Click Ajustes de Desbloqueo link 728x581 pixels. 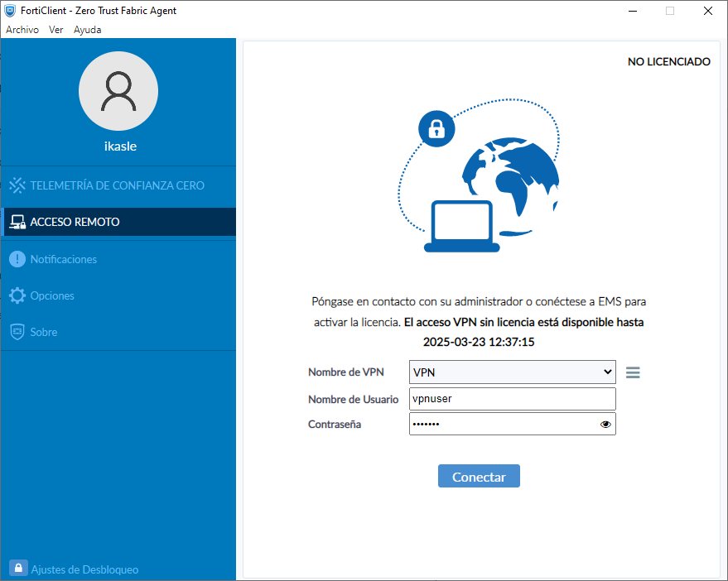pyautogui.click(x=84, y=569)
